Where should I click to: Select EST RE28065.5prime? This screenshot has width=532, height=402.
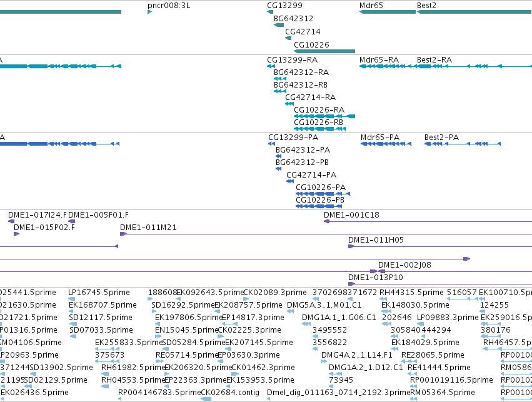click(409, 361)
